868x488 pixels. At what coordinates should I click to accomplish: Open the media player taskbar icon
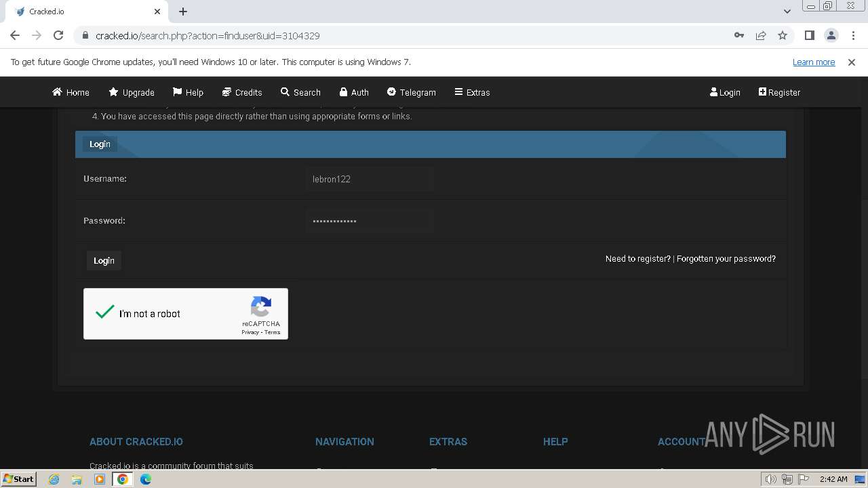(x=100, y=479)
